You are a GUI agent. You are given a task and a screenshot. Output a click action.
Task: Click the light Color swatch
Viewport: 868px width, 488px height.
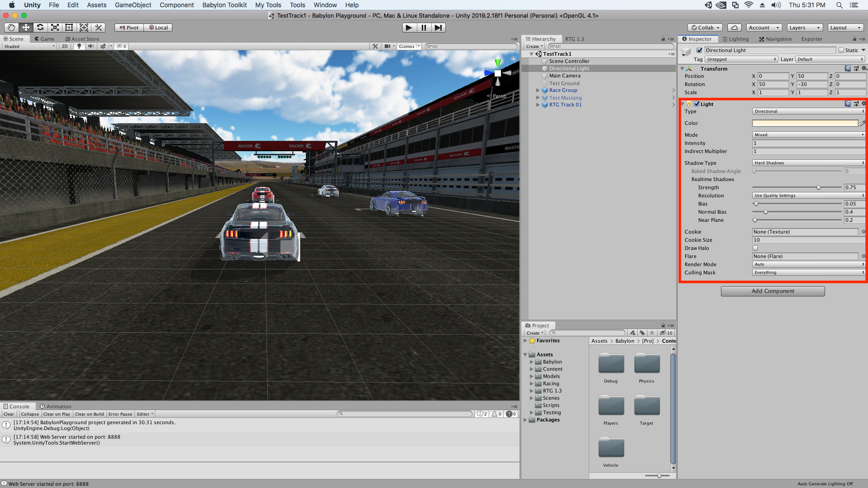coord(805,123)
